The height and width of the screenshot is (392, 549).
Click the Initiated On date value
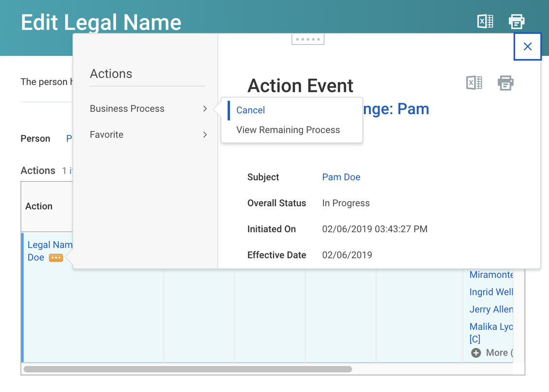click(x=375, y=229)
